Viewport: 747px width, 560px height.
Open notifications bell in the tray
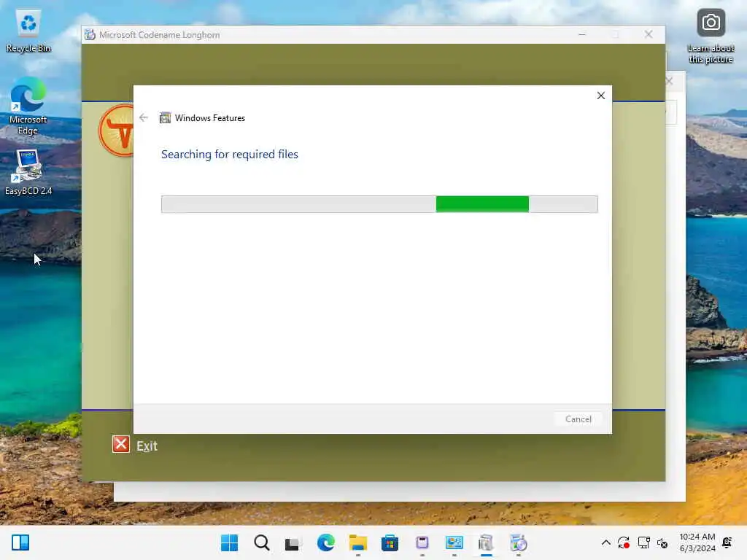[x=727, y=542]
